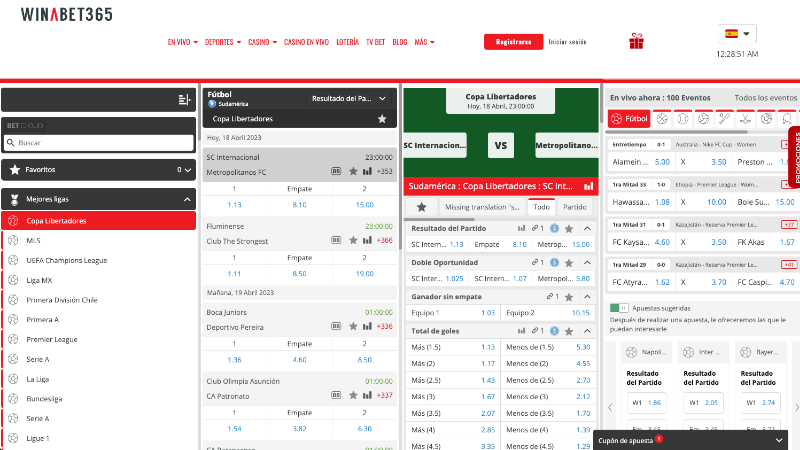Viewport: 800px width, 450px height.
Task: Collapse the Mejores ligas section
Action: click(x=99, y=199)
